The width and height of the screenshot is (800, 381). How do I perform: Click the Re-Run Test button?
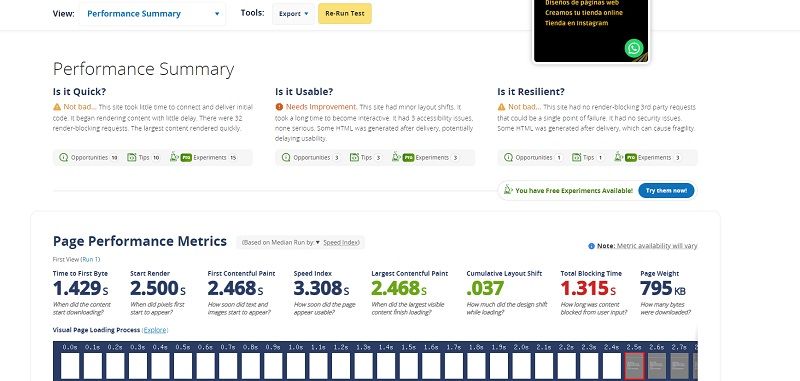coord(345,14)
